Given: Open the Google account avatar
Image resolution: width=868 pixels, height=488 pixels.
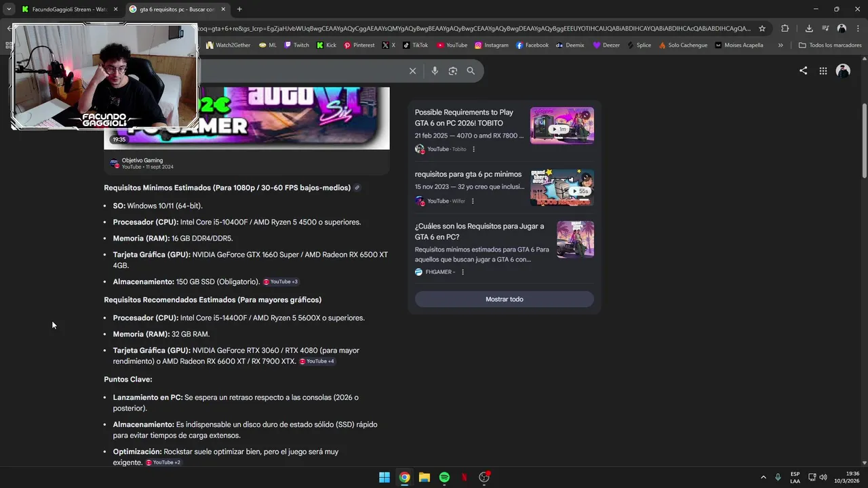Looking at the screenshot, I should 843,70.
